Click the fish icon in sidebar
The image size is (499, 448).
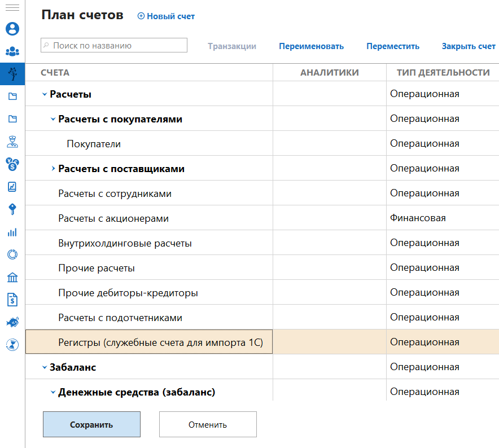point(12,322)
